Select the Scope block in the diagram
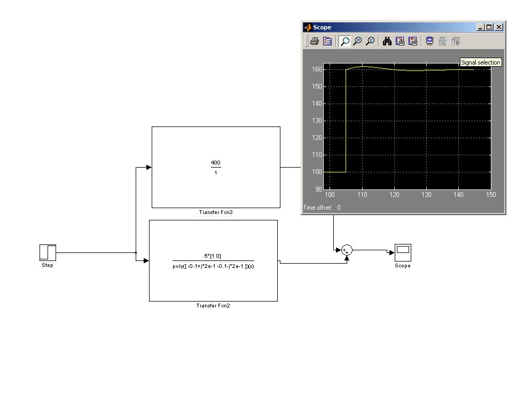532x396 pixels. pos(403,252)
